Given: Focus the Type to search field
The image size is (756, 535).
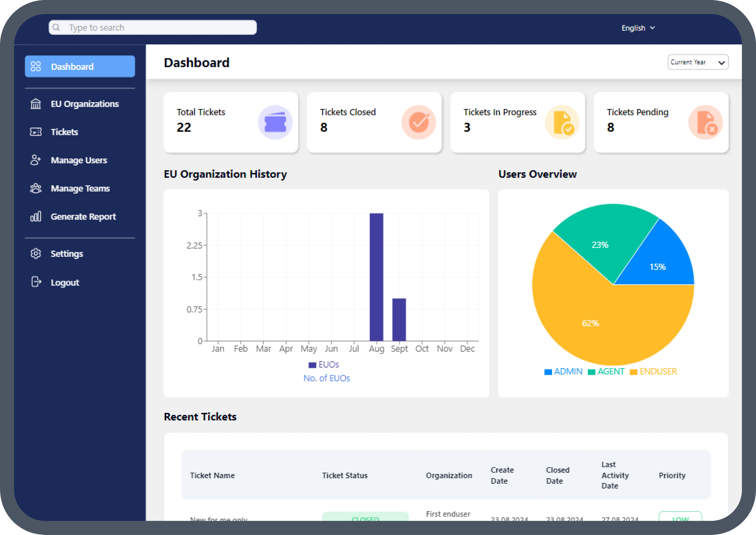Looking at the screenshot, I should pos(153,27).
